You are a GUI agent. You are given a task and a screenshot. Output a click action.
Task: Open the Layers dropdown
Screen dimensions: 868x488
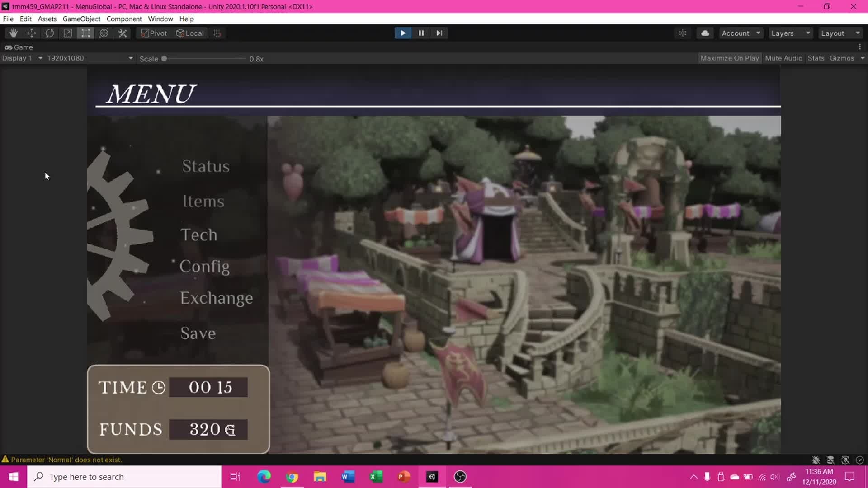(790, 33)
